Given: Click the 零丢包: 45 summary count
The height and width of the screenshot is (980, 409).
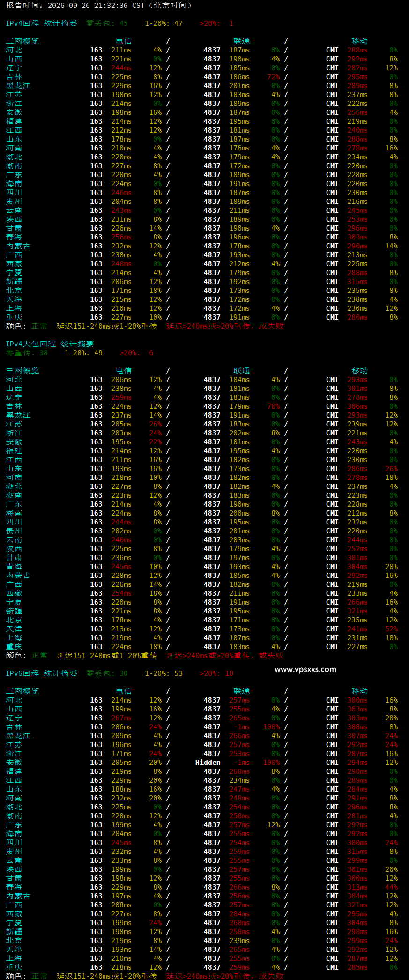Looking at the screenshot, I should coord(107,23).
